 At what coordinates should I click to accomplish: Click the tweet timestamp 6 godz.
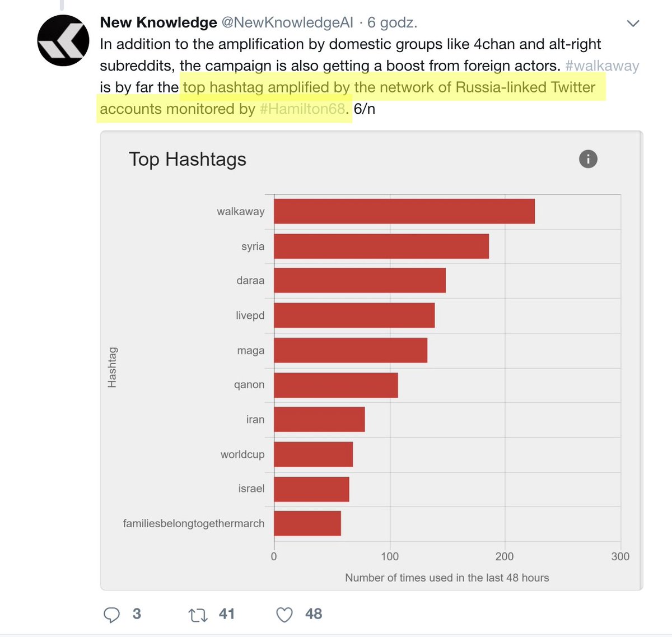click(x=393, y=22)
